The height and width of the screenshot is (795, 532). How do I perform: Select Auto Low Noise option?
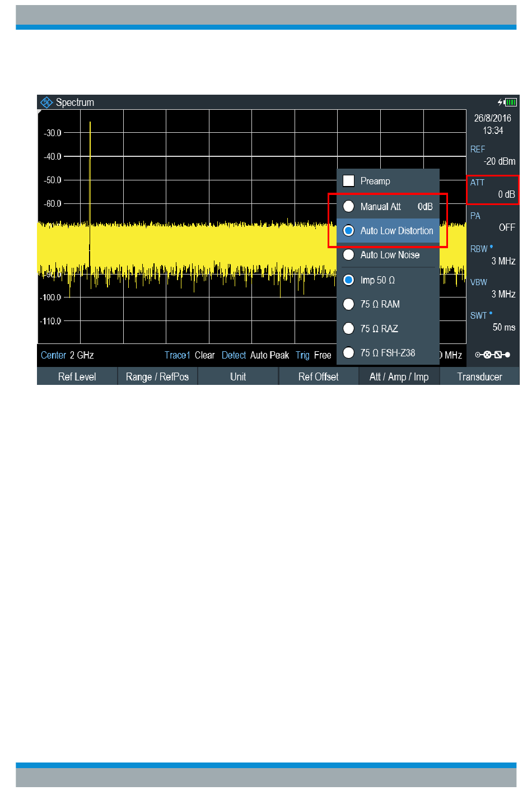coord(388,255)
